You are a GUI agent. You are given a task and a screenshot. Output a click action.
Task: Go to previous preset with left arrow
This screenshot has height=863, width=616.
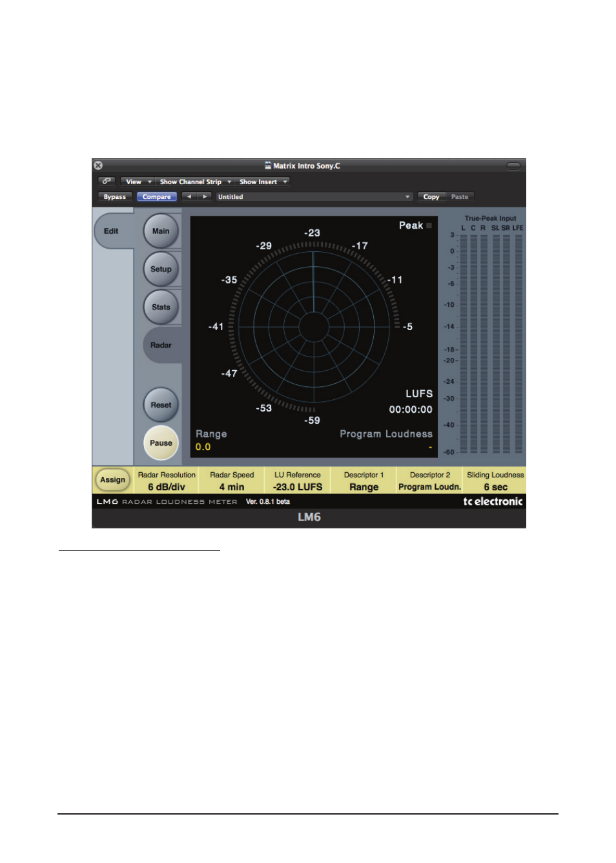(189, 196)
